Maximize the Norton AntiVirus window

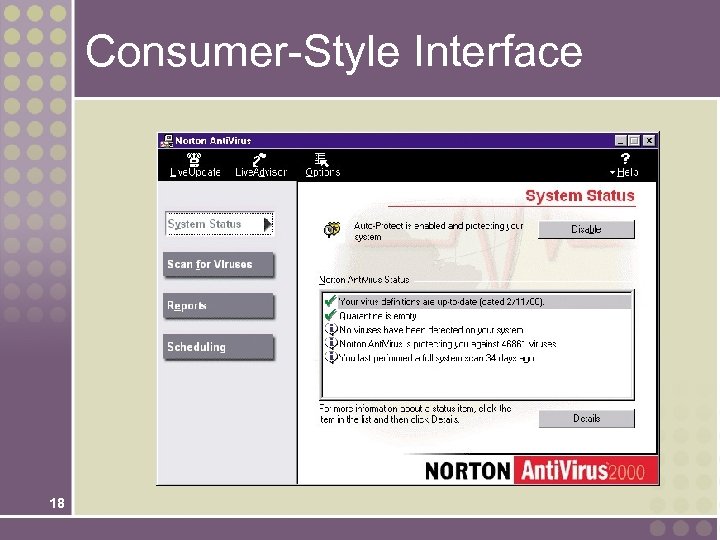coord(634,141)
